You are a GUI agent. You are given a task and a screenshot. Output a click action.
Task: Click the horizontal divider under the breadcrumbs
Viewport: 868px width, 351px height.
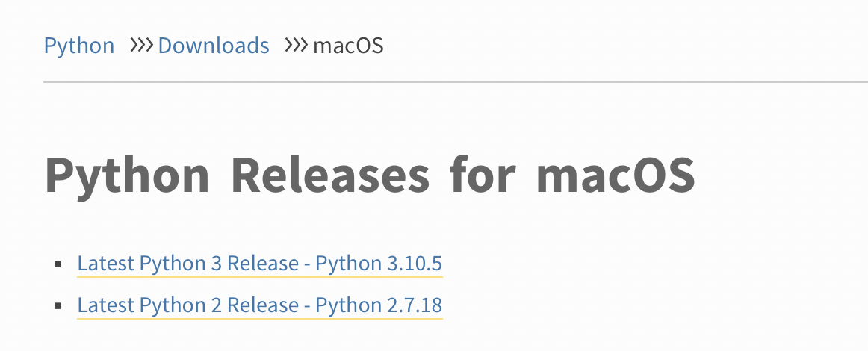[456, 82]
